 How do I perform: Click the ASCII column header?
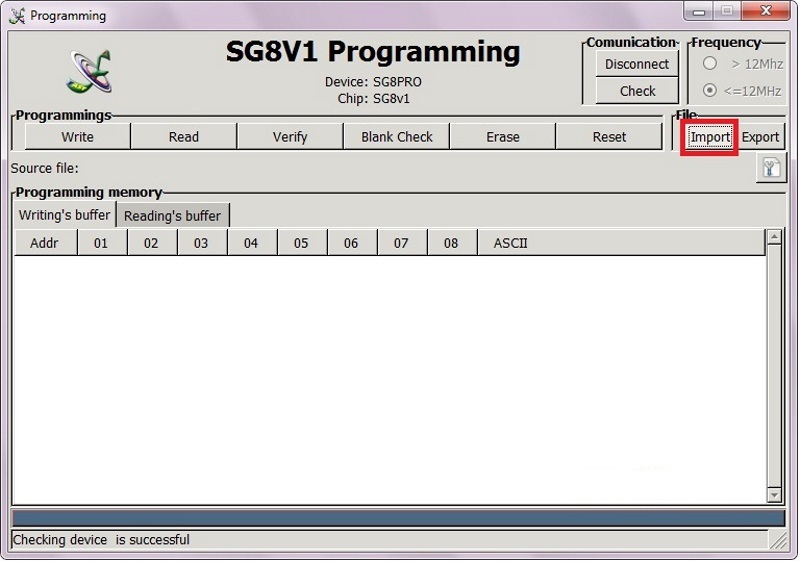tap(621, 243)
